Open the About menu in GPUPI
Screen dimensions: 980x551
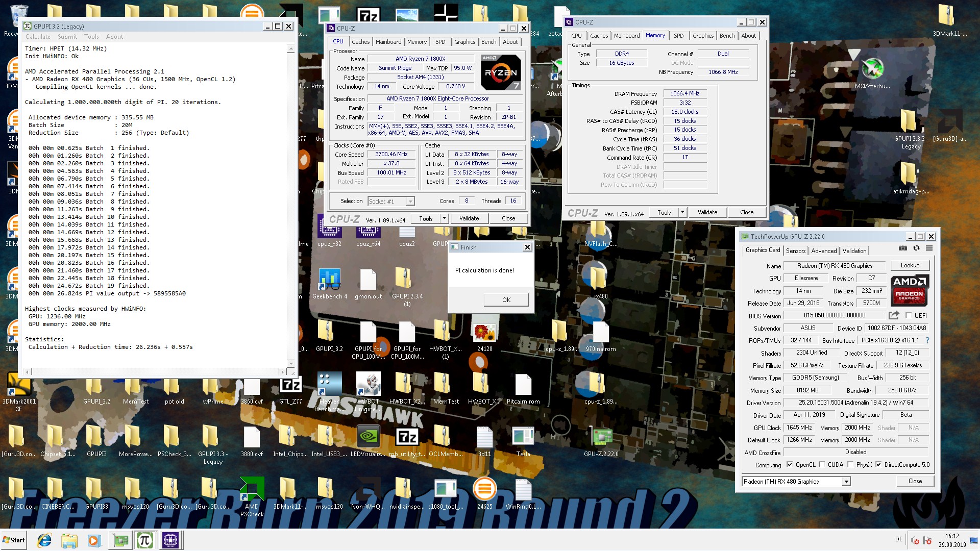click(x=114, y=37)
